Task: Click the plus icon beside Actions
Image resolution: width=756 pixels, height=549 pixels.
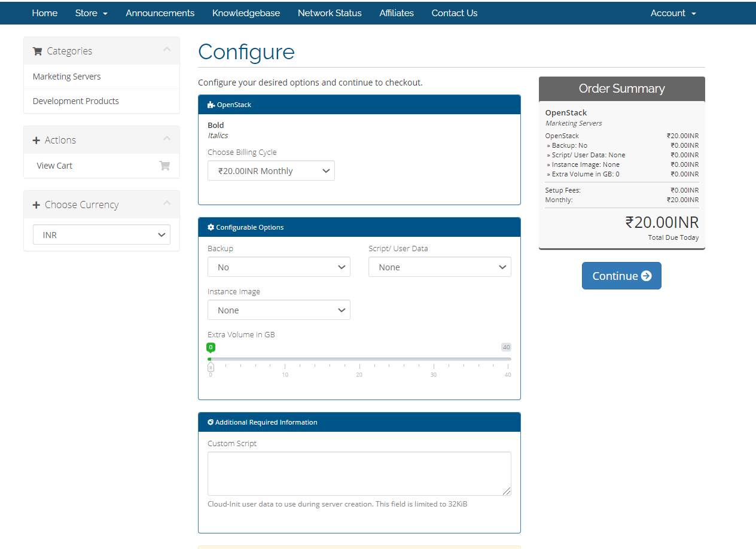Action: [x=36, y=141]
